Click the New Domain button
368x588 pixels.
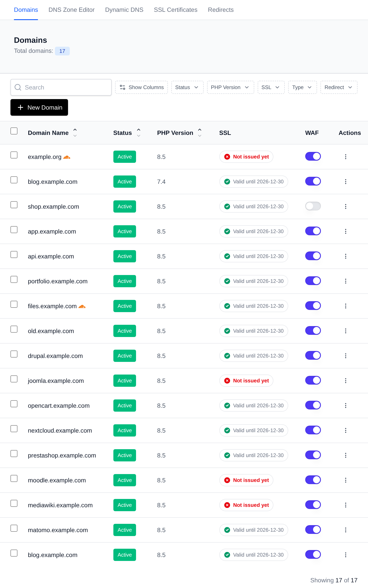[x=39, y=107]
